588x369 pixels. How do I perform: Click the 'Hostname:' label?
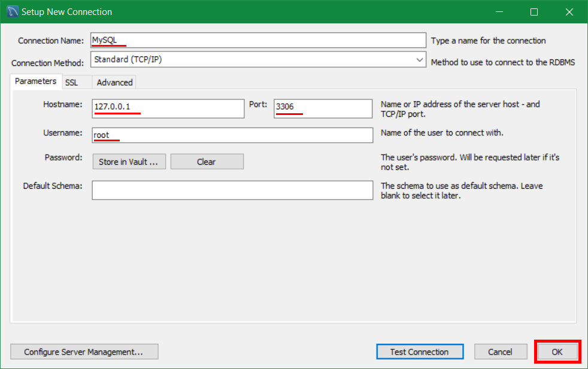click(x=63, y=104)
